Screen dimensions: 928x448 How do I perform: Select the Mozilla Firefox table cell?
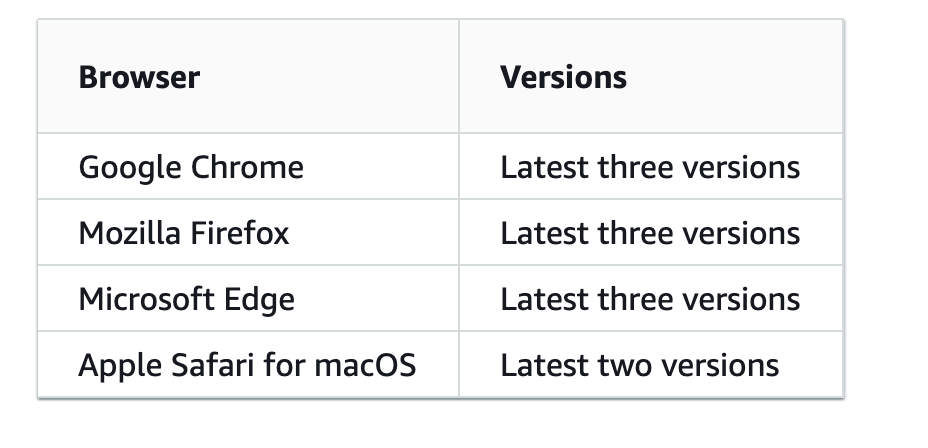pyautogui.click(x=248, y=233)
